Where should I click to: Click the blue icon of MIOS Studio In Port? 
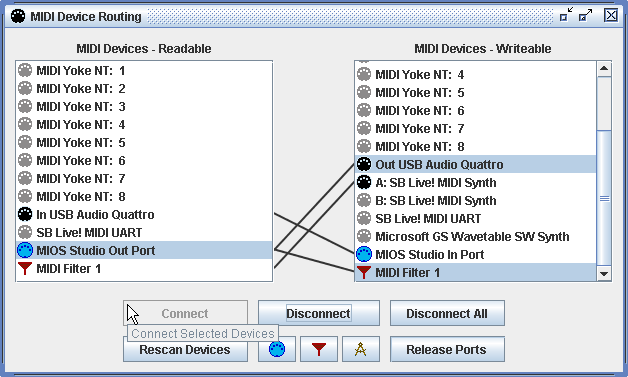(x=364, y=254)
